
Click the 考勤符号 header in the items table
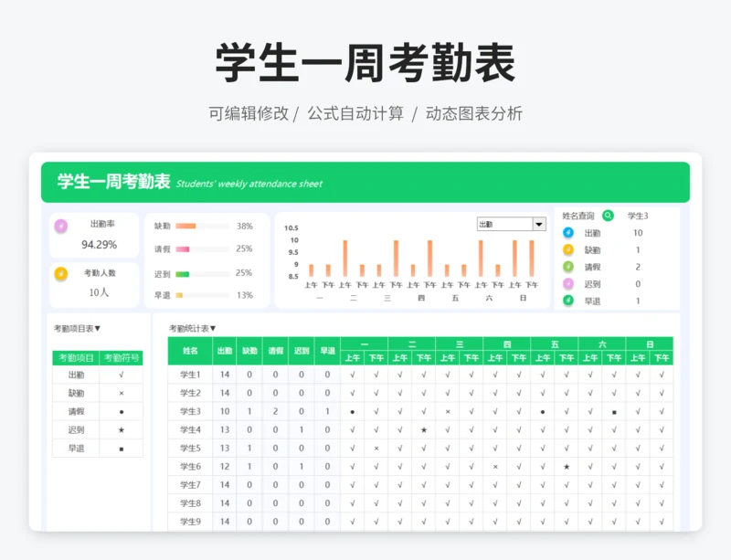click(x=122, y=358)
